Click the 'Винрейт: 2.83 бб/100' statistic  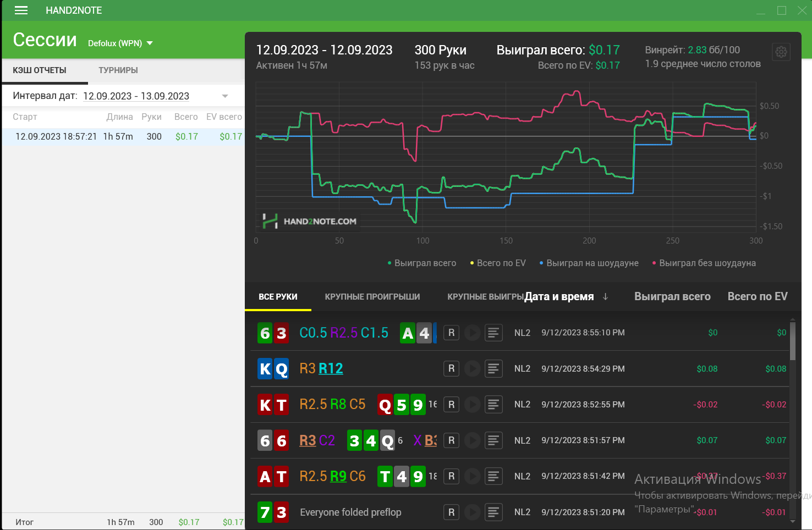point(692,50)
